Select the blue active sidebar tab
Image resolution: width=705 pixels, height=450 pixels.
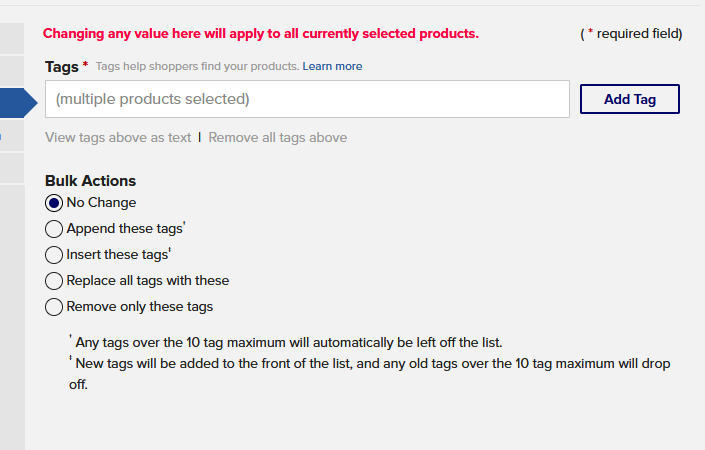[x=12, y=103]
